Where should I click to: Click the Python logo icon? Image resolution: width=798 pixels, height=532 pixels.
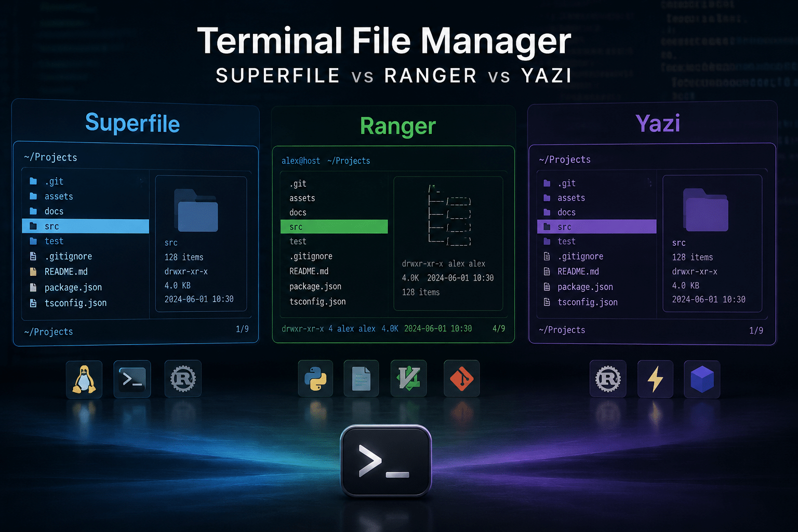[x=315, y=379]
